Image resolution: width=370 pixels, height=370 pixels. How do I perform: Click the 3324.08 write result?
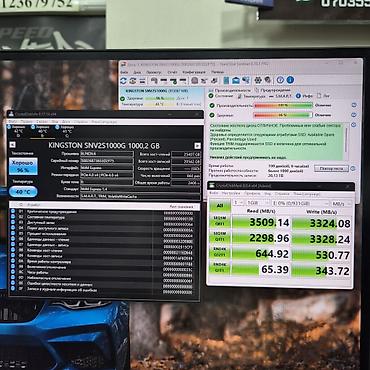click(x=322, y=223)
